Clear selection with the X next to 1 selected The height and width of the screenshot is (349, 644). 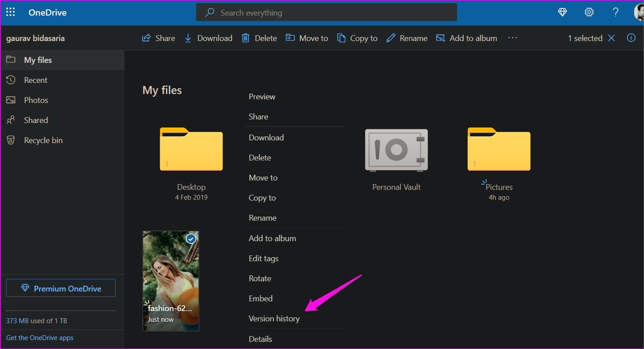[x=611, y=38]
